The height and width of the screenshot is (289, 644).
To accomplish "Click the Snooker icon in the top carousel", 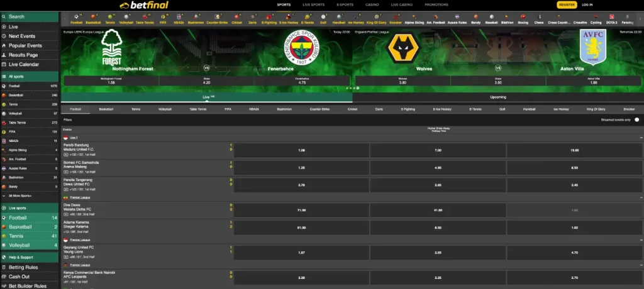I will (x=395, y=19).
